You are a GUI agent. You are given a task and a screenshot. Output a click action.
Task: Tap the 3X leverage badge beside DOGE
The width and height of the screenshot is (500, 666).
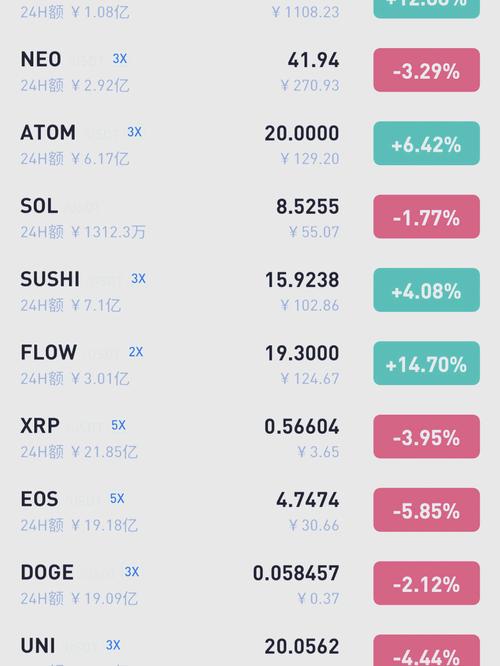pyautogui.click(x=132, y=572)
